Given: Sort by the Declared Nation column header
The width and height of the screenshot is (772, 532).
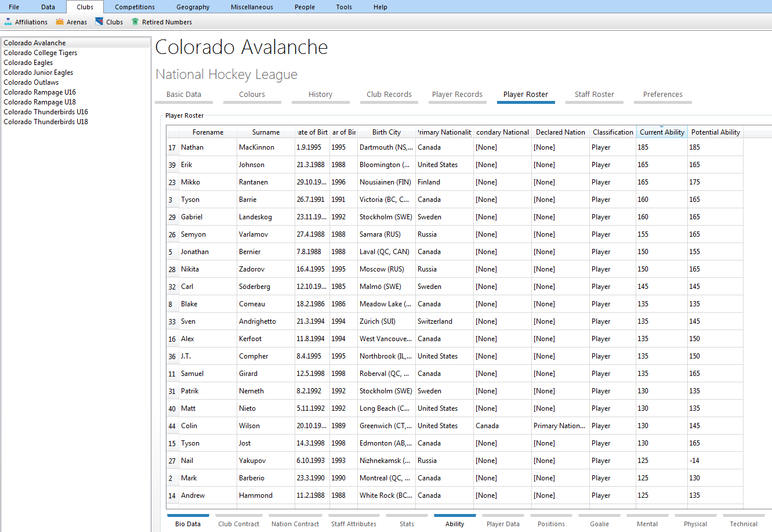Looking at the screenshot, I should click(x=560, y=132).
